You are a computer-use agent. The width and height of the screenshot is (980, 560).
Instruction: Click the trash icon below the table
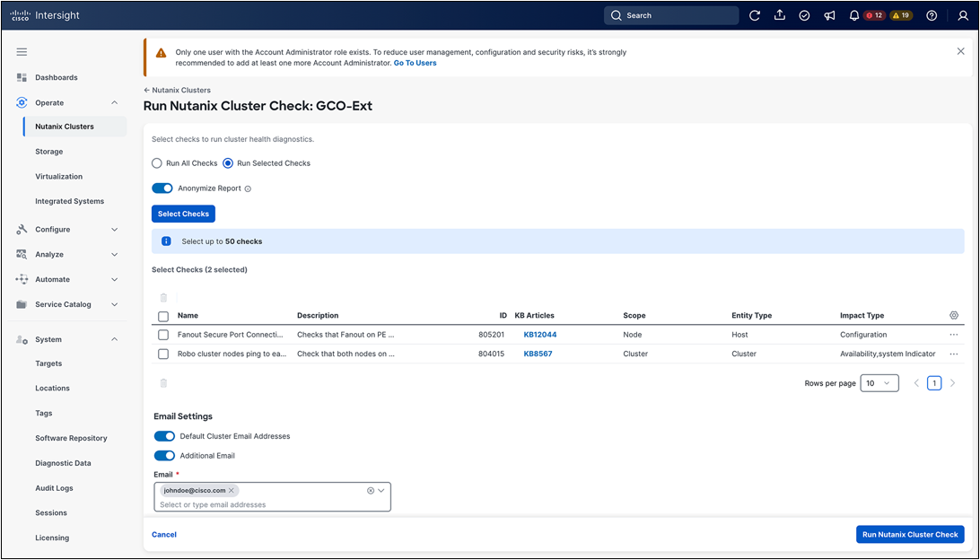point(163,383)
